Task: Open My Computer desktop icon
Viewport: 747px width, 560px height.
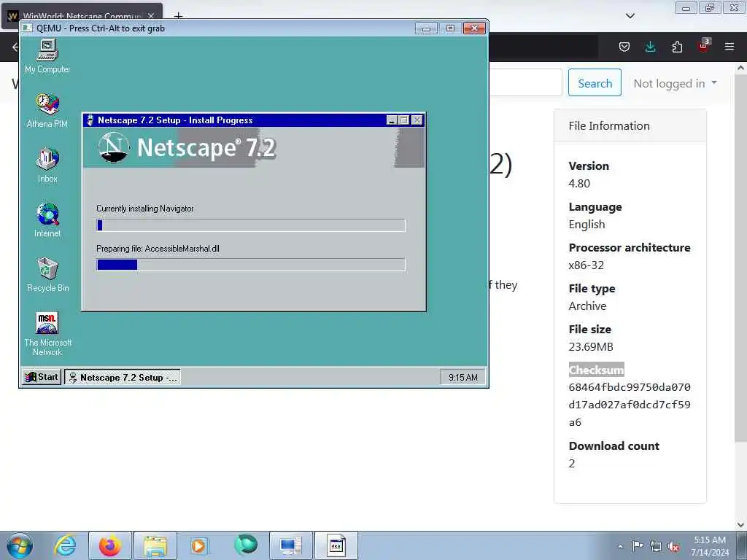Action: pyautogui.click(x=47, y=55)
